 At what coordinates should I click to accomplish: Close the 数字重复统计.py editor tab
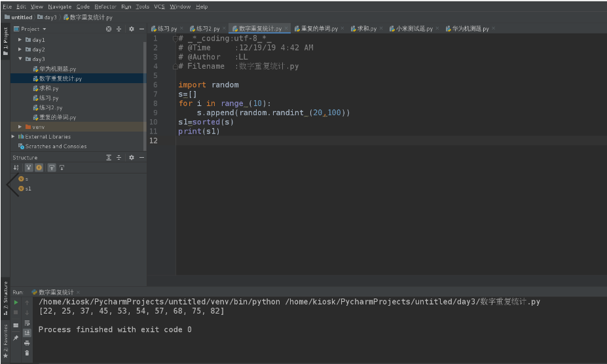pyautogui.click(x=286, y=28)
